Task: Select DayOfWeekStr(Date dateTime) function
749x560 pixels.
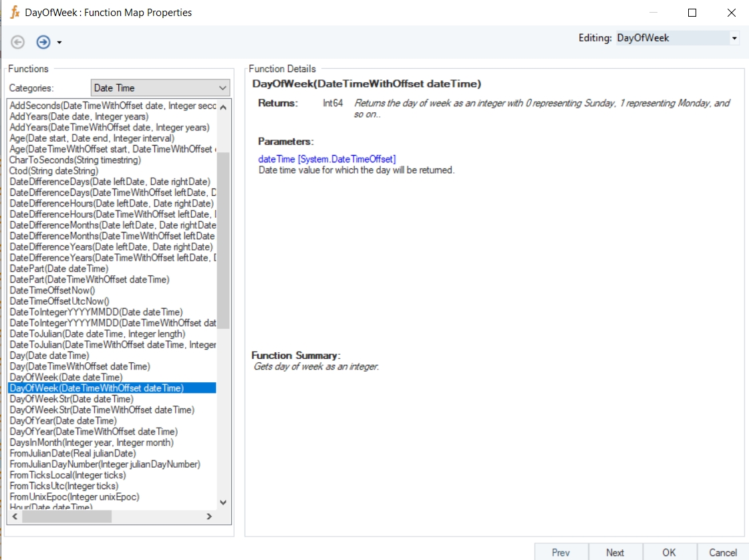Action: 71,399
